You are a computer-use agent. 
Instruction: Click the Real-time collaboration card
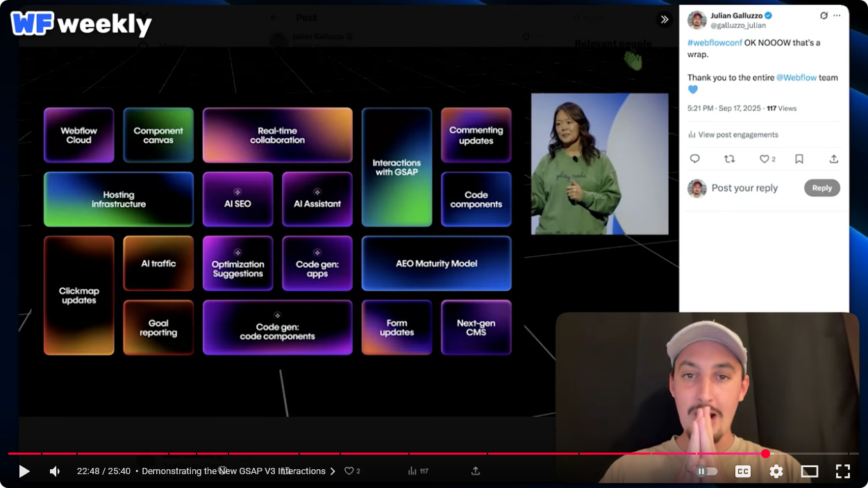click(x=277, y=135)
